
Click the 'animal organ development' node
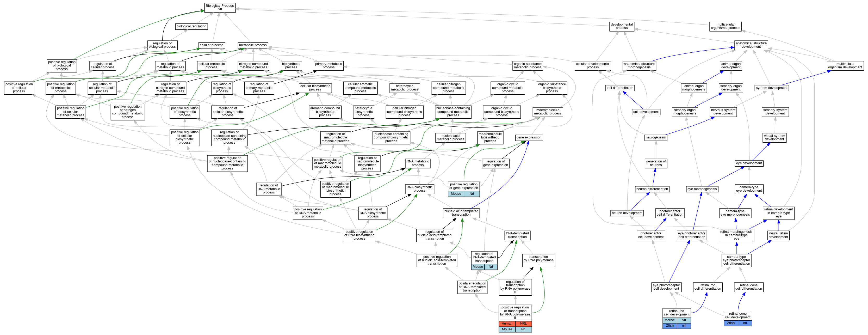point(730,66)
